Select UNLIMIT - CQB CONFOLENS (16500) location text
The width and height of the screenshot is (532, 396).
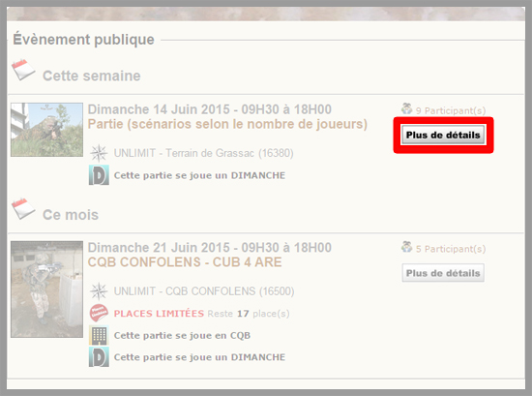[204, 291]
